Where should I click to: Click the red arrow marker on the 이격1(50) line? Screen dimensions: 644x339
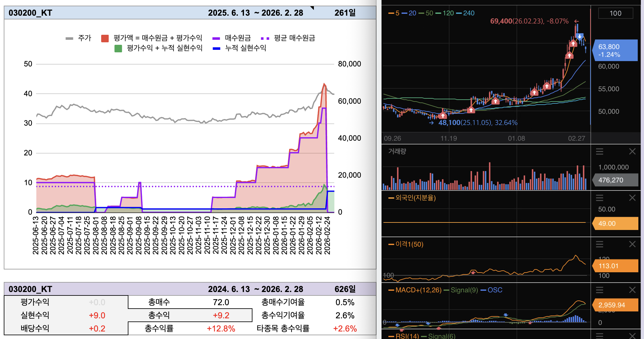point(473,273)
